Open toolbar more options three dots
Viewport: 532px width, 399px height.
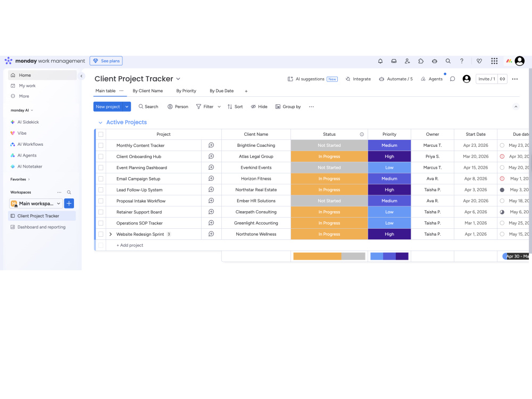[x=311, y=107]
